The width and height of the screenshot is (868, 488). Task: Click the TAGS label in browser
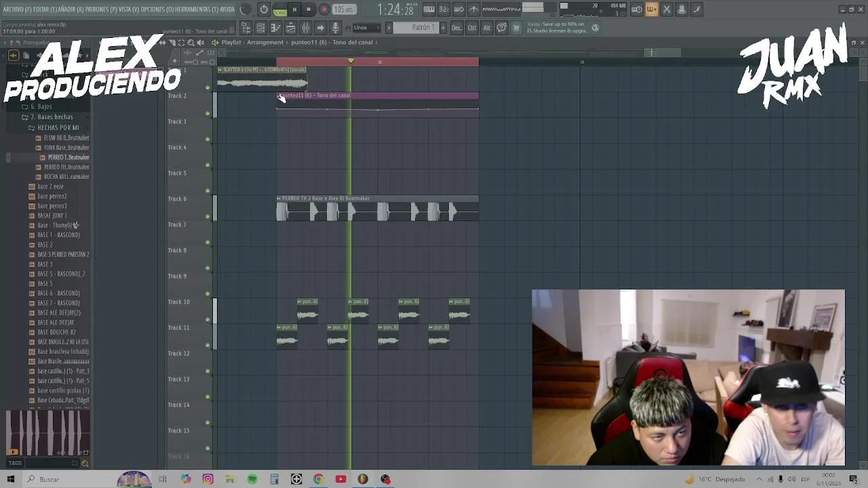point(15,464)
